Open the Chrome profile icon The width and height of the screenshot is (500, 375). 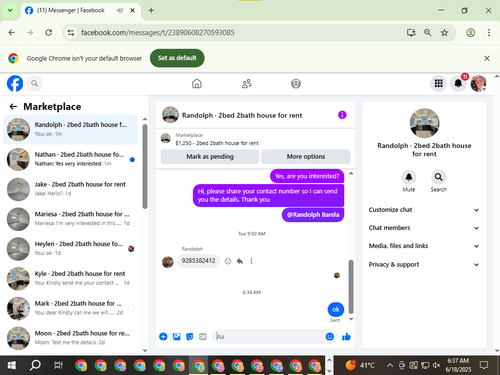[x=470, y=33]
